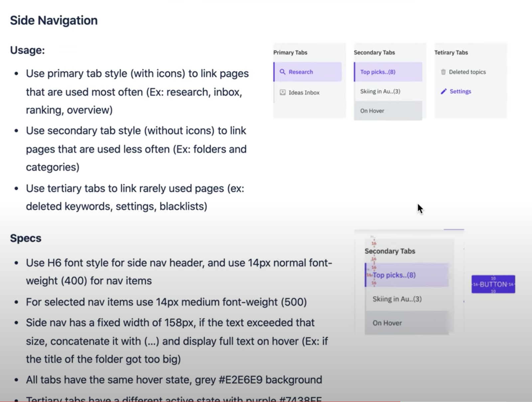The image size is (532, 402).
Task: Click the magnifier icon in Research tab
Action: point(282,72)
